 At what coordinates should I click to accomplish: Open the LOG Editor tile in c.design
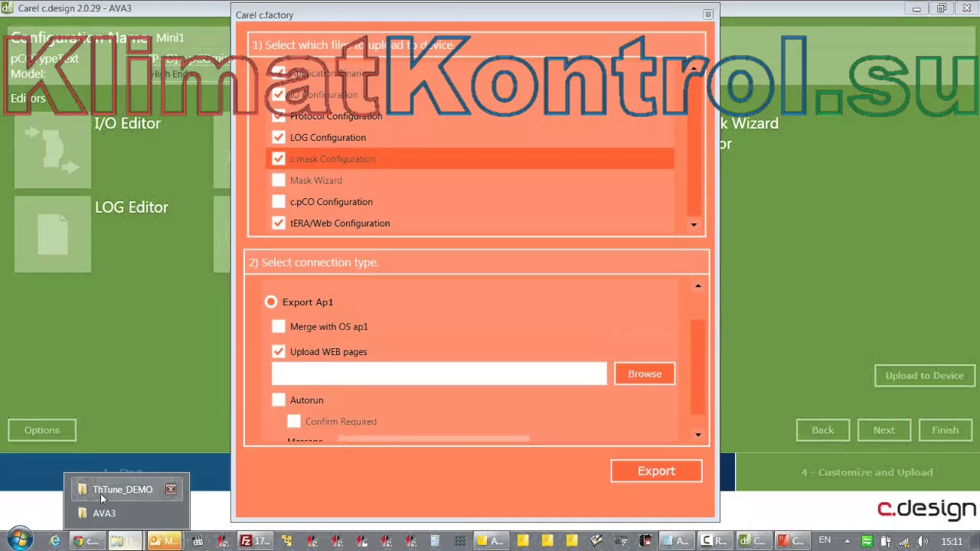[53, 234]
